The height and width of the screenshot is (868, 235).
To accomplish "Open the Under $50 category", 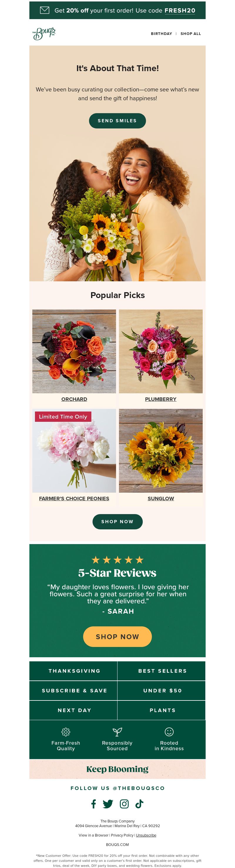I will coord(162,690).
